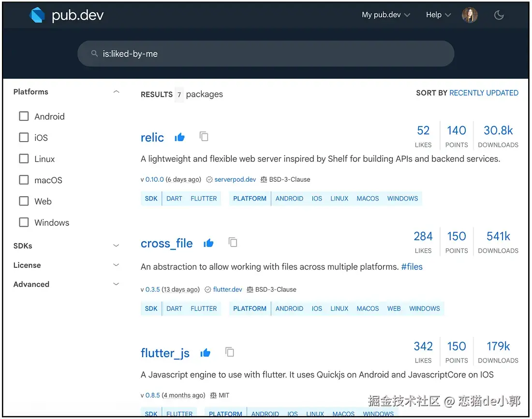Viewport: 532px width, 419px height.
Task: Click the LINUX tag on cross_file
Action: tap(340, 308)
